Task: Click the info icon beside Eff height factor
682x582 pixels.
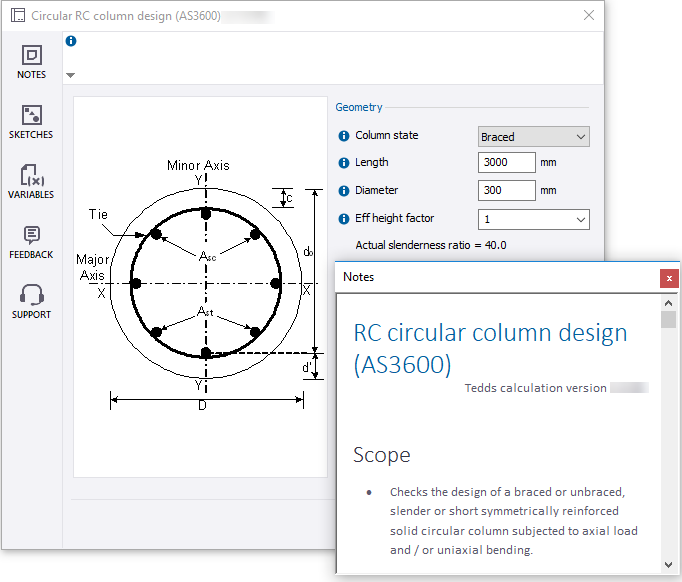Action: tap(344, 219)
